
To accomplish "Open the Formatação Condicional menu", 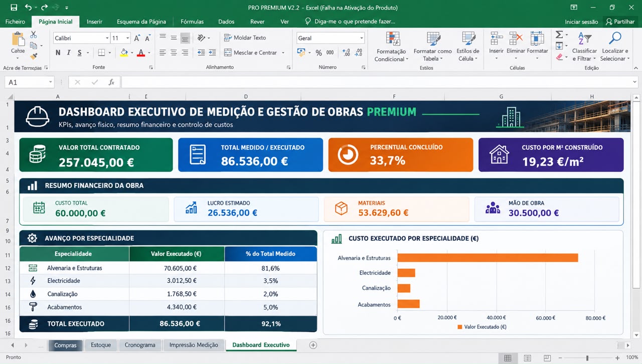I will [x=391, y=47].
